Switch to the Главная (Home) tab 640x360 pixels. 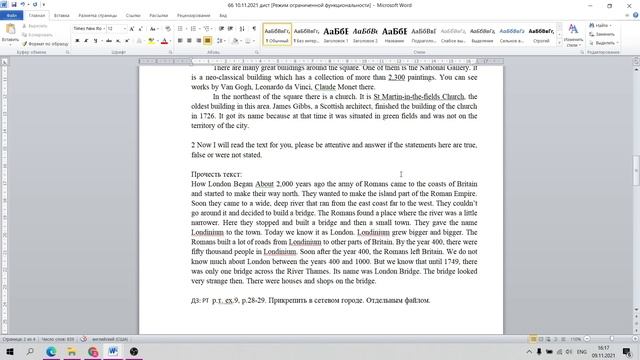click(37, 16)
